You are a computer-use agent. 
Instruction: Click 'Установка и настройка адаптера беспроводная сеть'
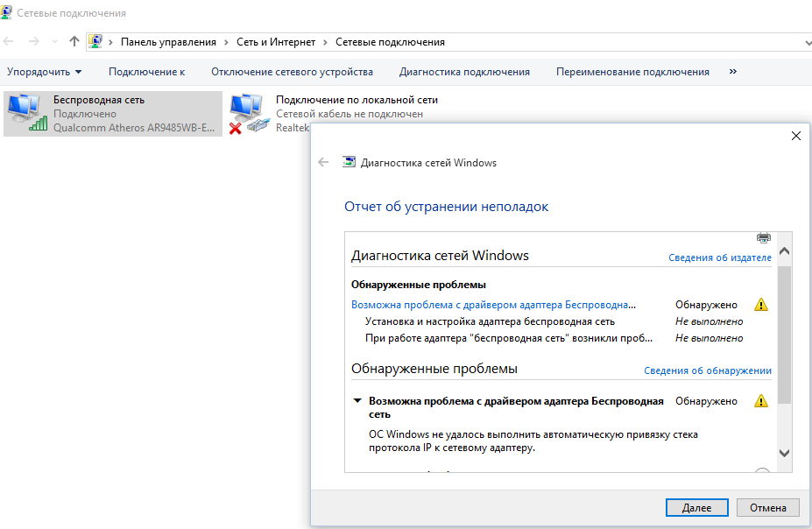tap(490, 321)
